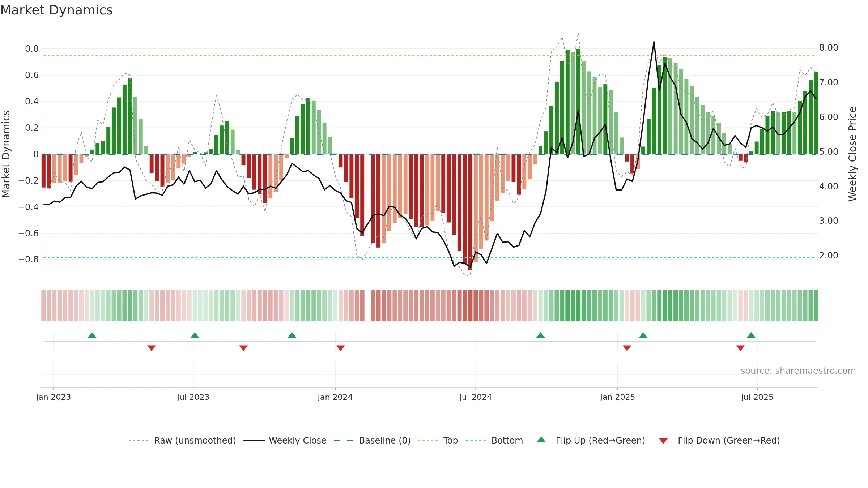
Task: Click the 7.00 price tick on right axis
Action: coord(829,82)
